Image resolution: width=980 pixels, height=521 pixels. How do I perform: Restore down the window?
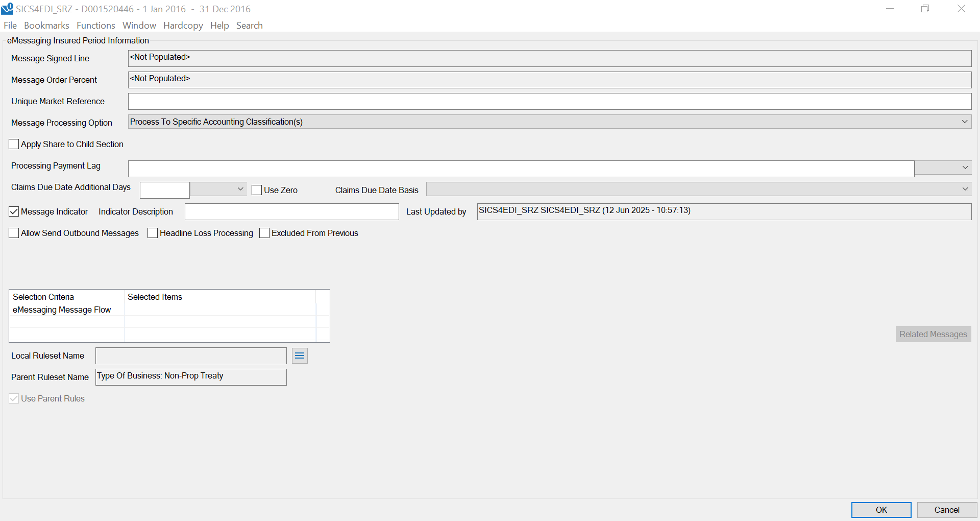click(x=925, y=9)
